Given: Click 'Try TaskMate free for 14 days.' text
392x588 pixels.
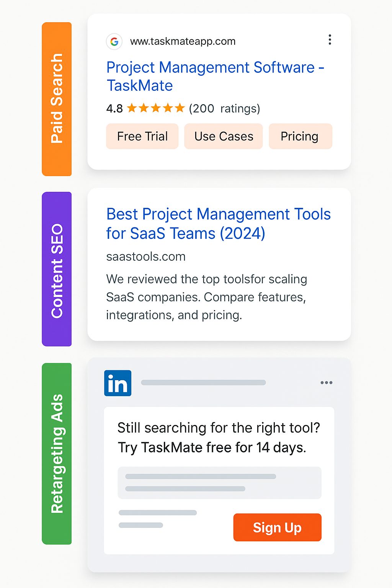Looking at the screenshot, I should click(212, 448).
